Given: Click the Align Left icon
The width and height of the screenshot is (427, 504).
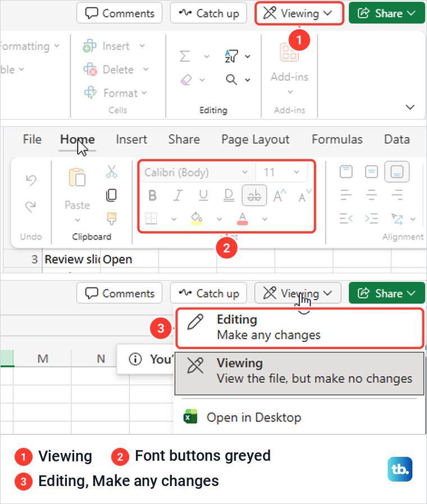Looking at the screenshot, I should coord(346,195).
